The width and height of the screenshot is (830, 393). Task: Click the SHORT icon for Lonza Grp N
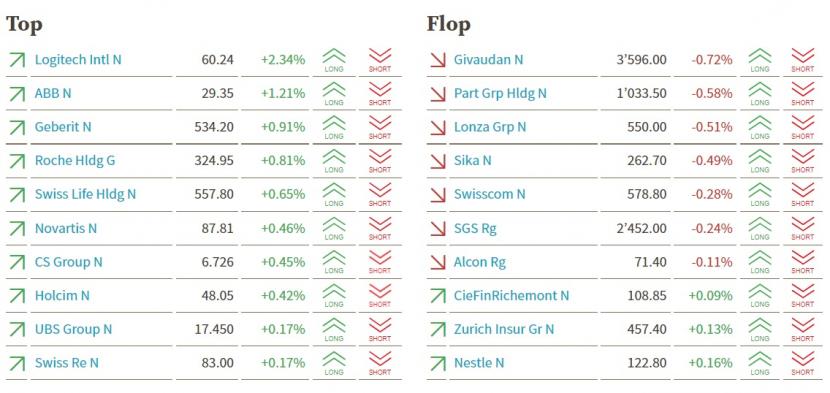(x=802, y=128)
